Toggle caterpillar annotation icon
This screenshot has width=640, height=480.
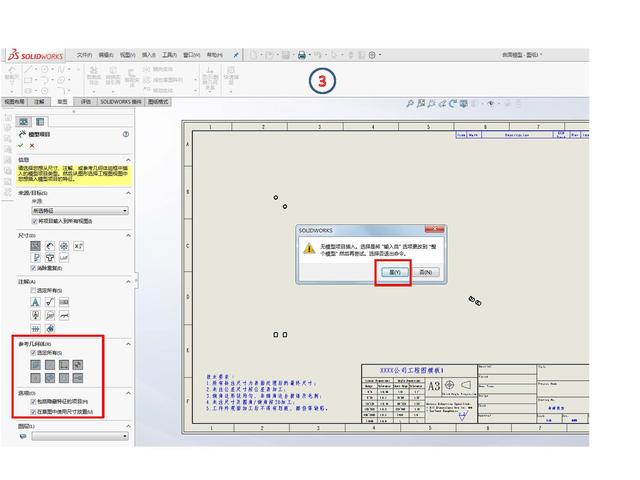click(36, 328)
